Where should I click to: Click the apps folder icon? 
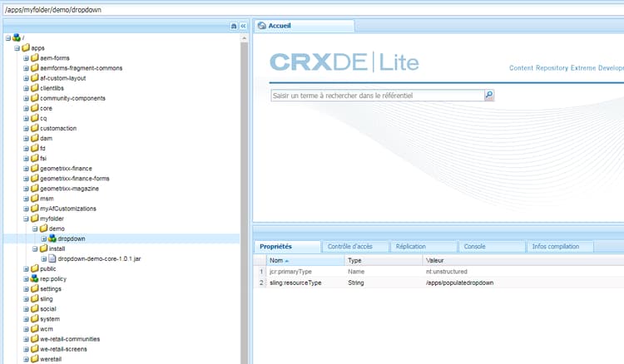(x=26, y=47)
